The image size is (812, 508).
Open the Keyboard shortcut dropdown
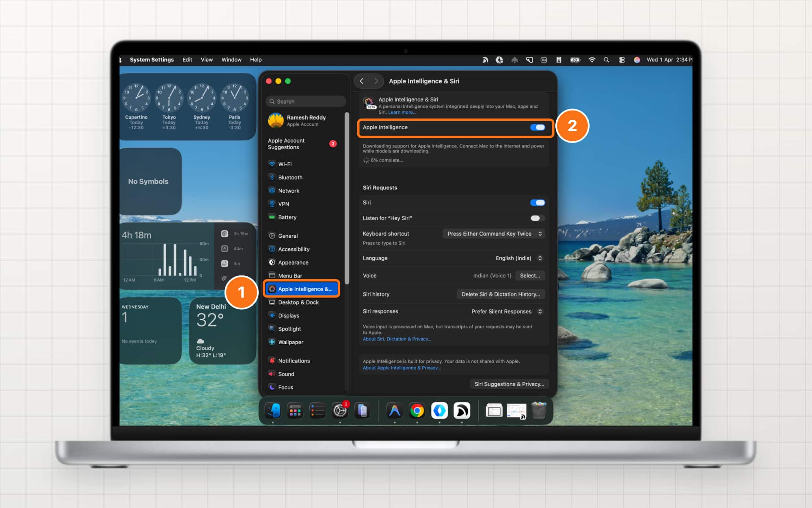[x=494, y=234]
